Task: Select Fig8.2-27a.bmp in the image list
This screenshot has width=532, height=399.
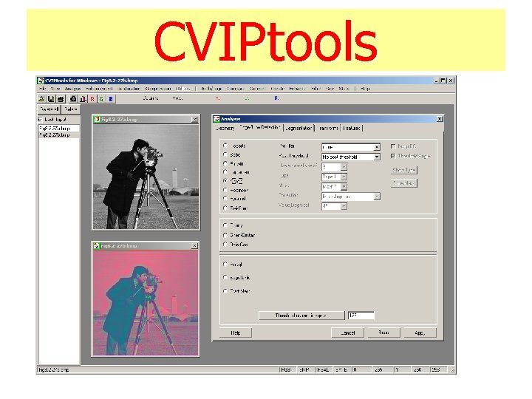Action: pos(58,129)
